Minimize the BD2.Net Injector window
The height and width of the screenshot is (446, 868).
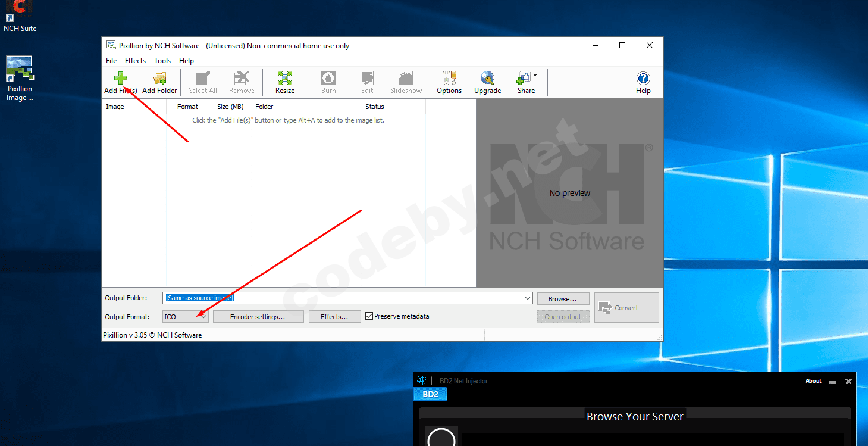[832, 382]
